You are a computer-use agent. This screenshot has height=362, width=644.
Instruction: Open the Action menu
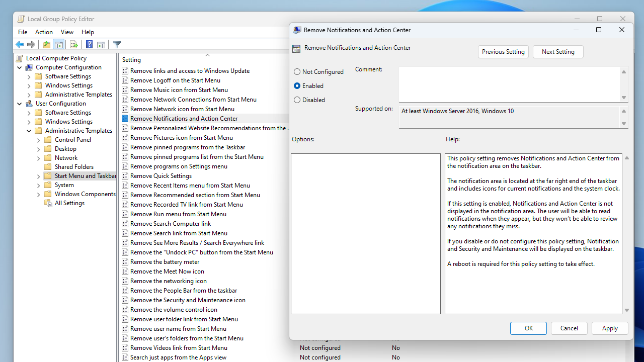point(44,32)
